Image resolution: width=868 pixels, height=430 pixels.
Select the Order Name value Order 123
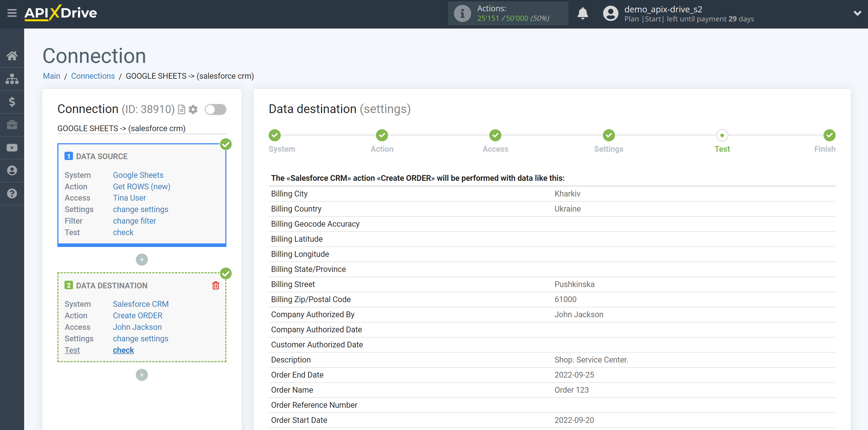571,390
